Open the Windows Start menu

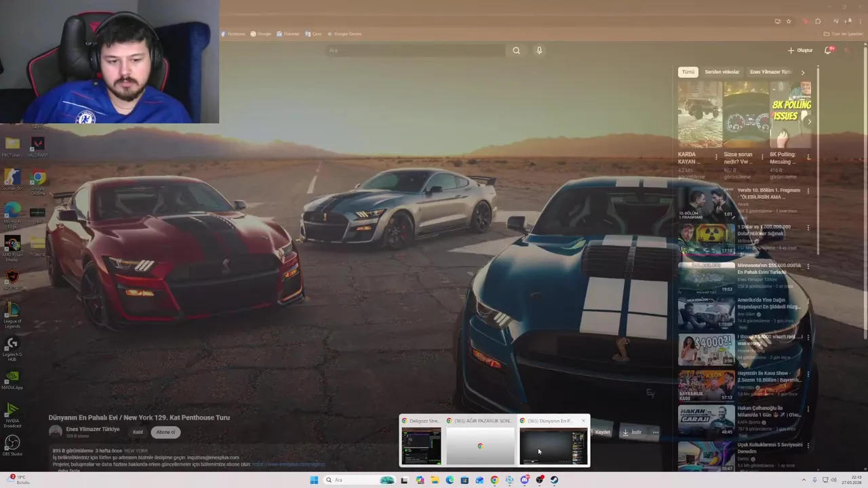[x=314, y=480]
